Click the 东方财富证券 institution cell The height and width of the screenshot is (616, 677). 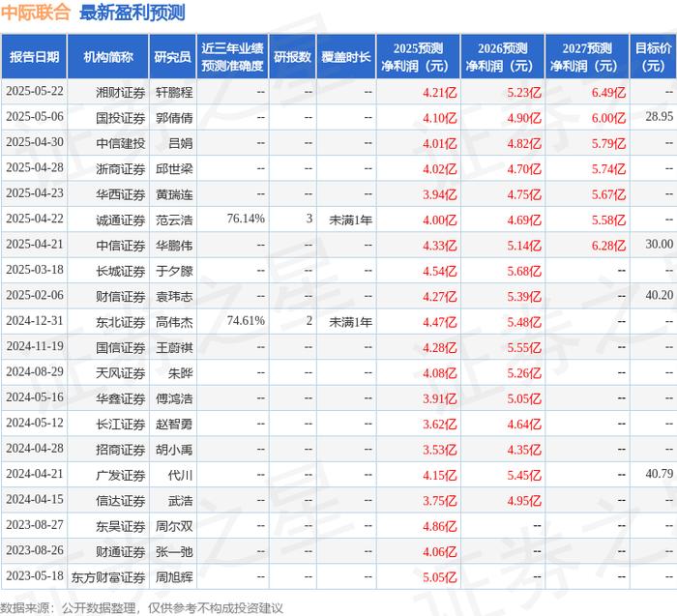pyautogui.click(x=108, y=576)
